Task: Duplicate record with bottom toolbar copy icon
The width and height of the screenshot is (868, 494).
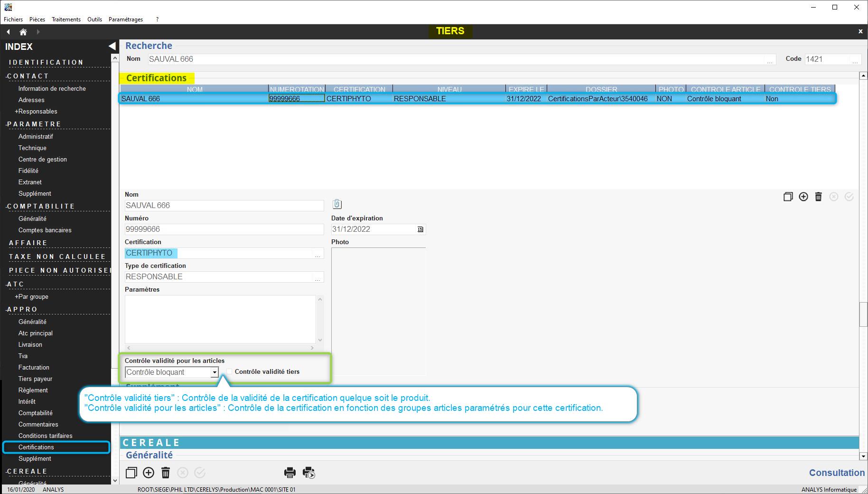Action: 131,473
